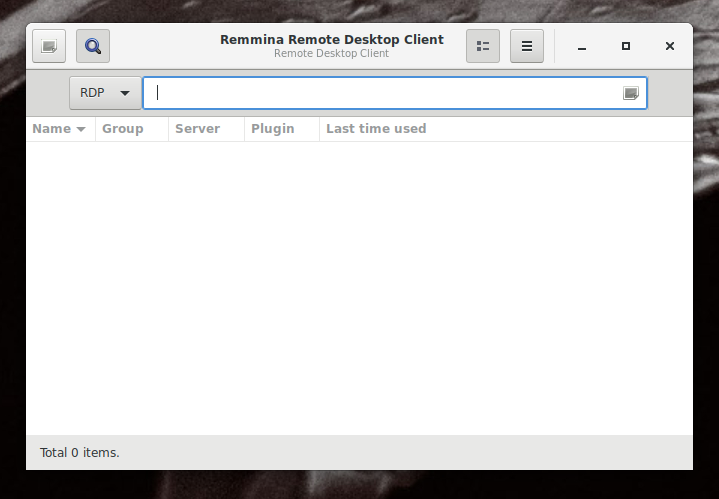Toggle the search bar magnifier button
Image resolution: width=719 pixels, height=499 pixels.
click(93, 46)
